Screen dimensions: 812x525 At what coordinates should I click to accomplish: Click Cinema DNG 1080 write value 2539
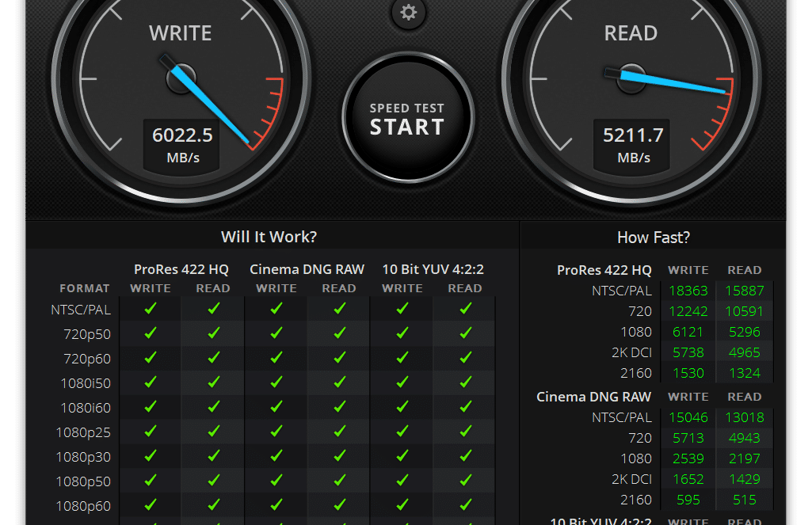coord(688,458)
